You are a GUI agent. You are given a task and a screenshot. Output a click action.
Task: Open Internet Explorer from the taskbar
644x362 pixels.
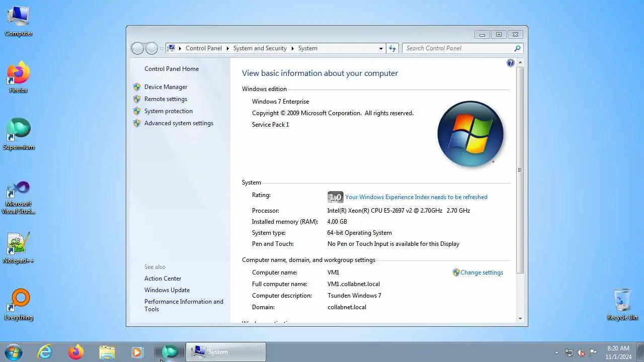click(x=45, y=352)
